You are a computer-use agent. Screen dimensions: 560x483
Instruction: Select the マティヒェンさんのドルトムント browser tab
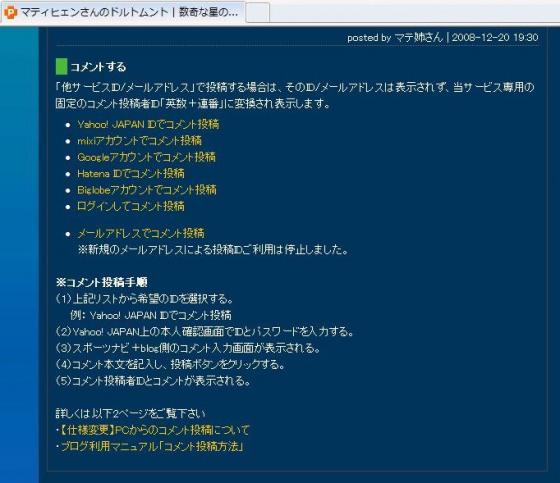122,12
